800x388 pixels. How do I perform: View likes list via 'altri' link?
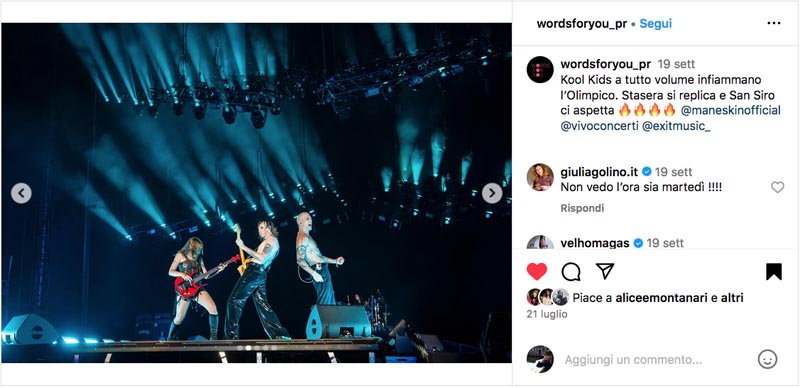(732, 298)
